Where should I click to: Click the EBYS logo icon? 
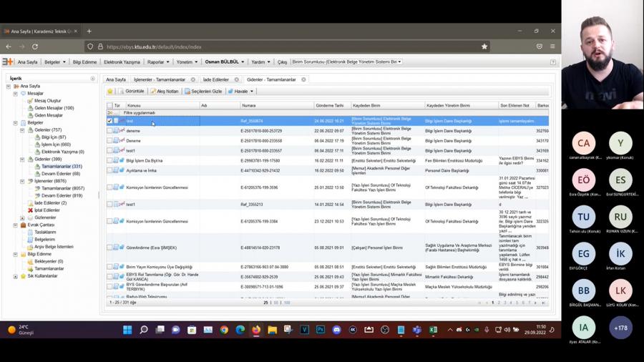click(7, 62)
